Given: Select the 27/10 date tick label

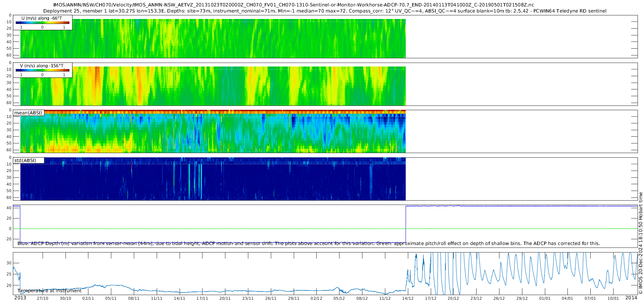Looking at the screenshot, I should pyautogui.click(x=42, y=298).
